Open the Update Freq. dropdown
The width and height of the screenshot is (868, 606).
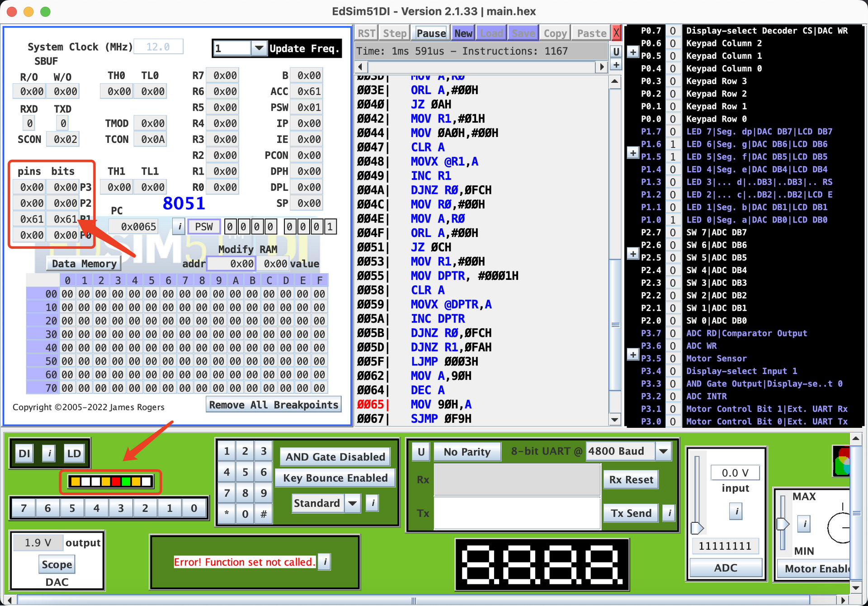[259, 48]
